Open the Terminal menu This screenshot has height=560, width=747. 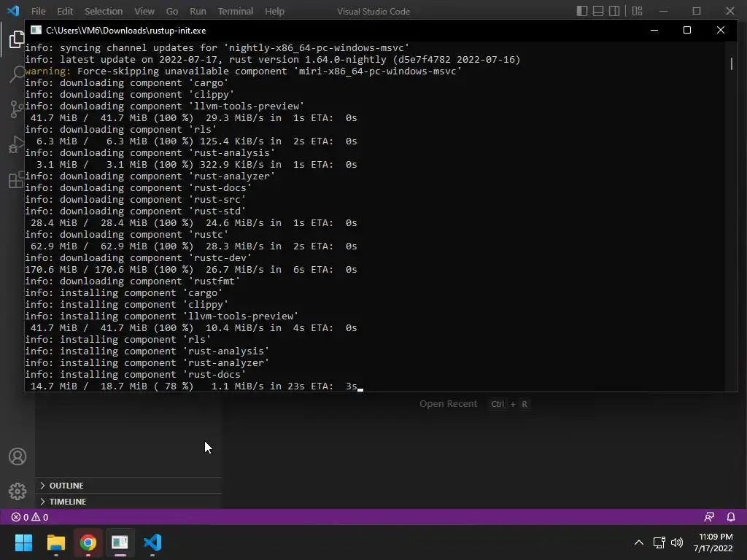(236, 11)
